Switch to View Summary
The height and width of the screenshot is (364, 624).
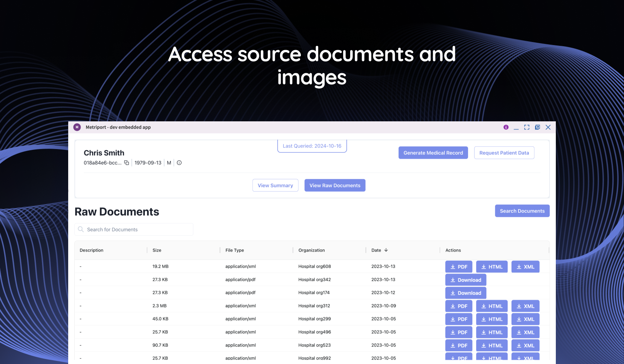[x=275, y=185]
